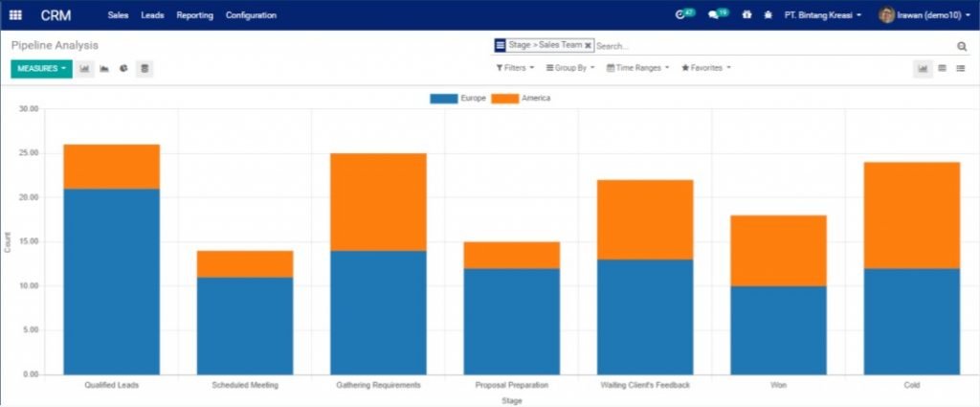Expand the Measures dropdown
This screenshot has height=407, width=980.
click(42, 69)
